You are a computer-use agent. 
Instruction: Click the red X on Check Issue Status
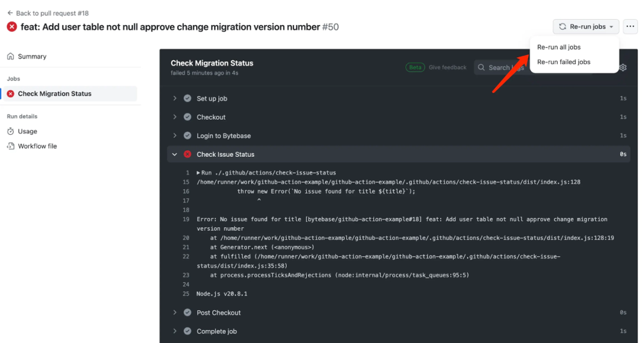coord(187,154)
